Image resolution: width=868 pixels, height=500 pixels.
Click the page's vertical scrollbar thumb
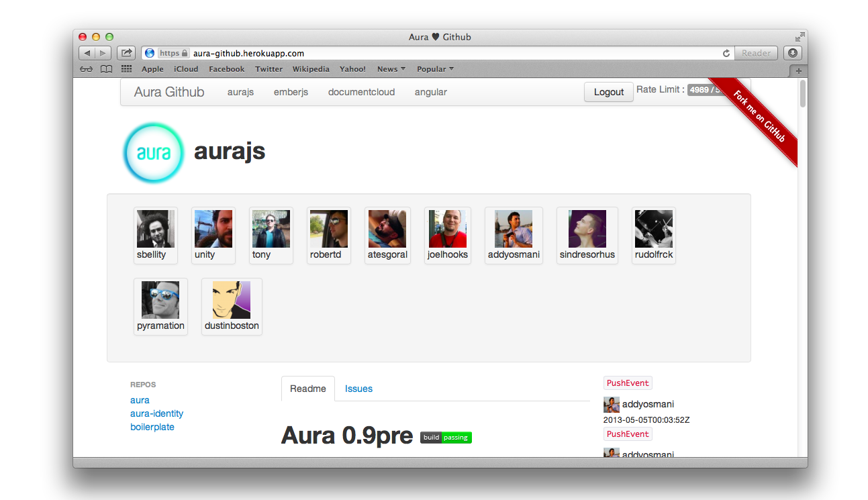[802, 93]
